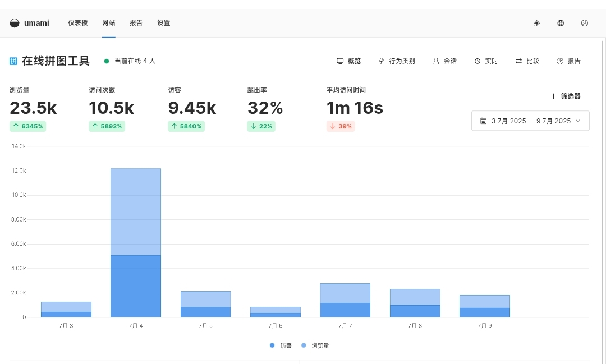Click the 7月 8 chart bar
Viewport: 606px width, 364px height.
click(415, 303)
